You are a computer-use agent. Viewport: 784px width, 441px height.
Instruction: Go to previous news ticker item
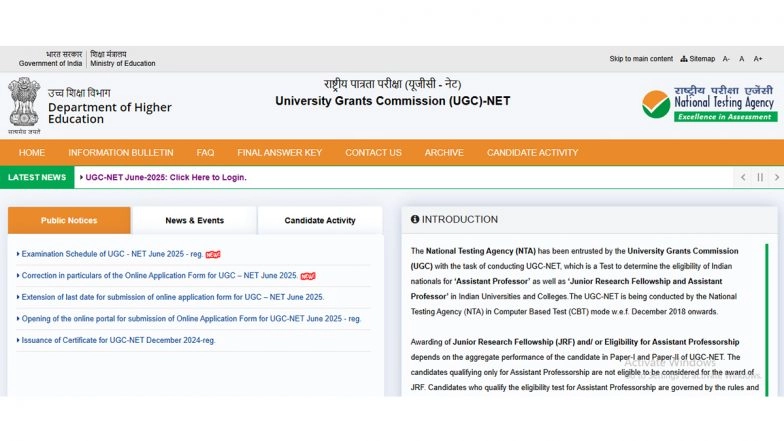[743, 178]
